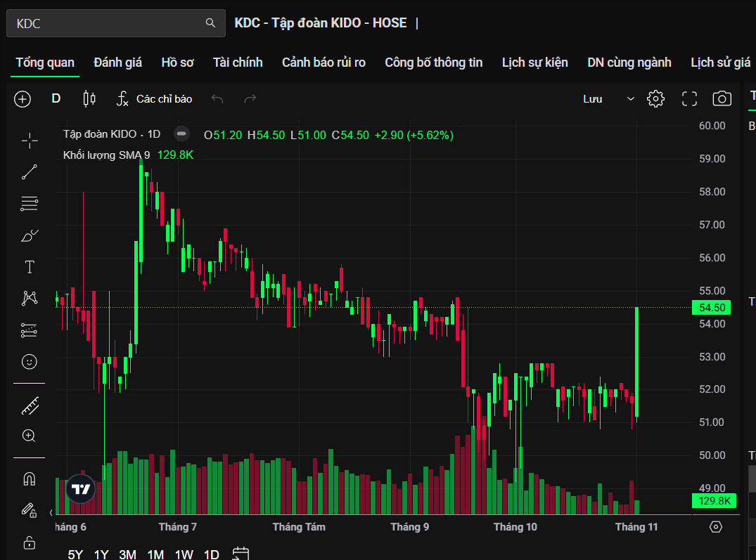756x560 pixels.
Task: Expand the Lưu dropdown arrow
Action: [630, 99]
